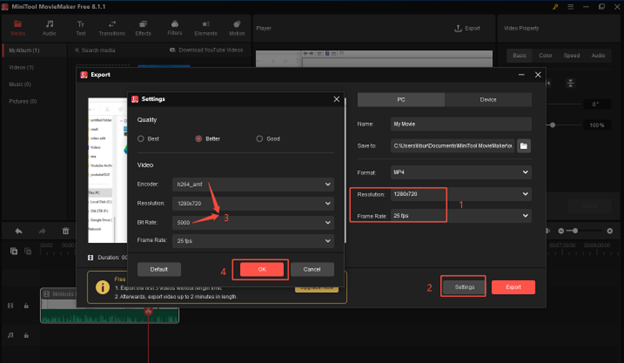Click the second track copy icon beside timeline
The width and height of the screenshot is (624, 363).
coord(28,251)
